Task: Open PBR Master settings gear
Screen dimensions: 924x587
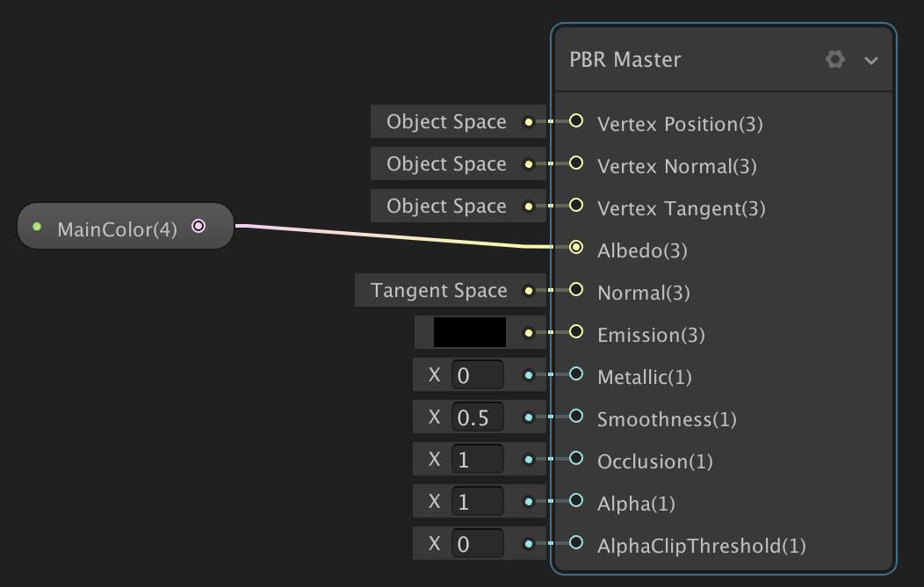Action: pyautogui.click(x=835, y=60)
